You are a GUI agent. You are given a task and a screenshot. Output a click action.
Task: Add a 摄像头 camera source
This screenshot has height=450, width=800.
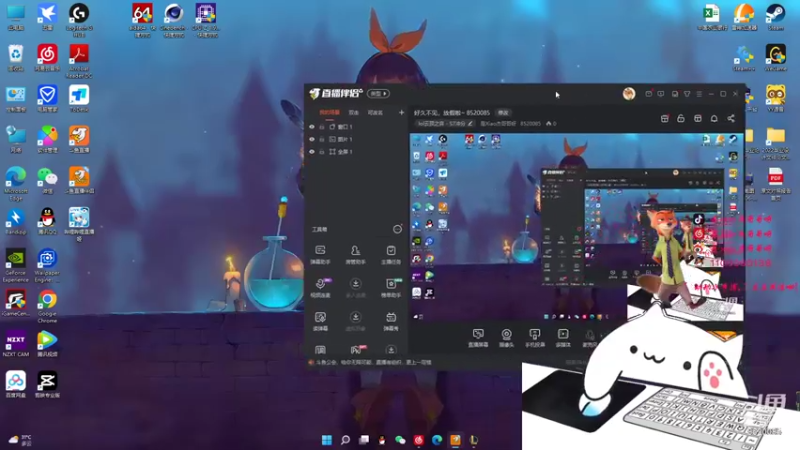tap(506, 338)
